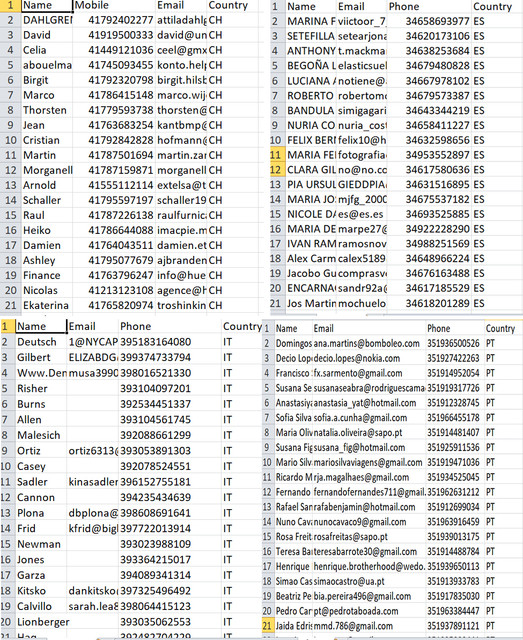The image size is (523, 640).
Task: Click phone number 397722013914
Action: [170, 529]
